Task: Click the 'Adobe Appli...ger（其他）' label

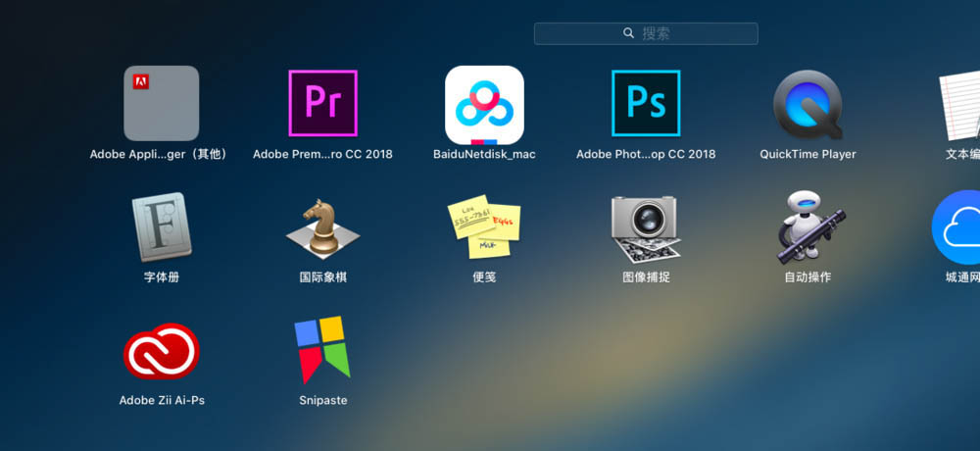Action: click(160, 154)
